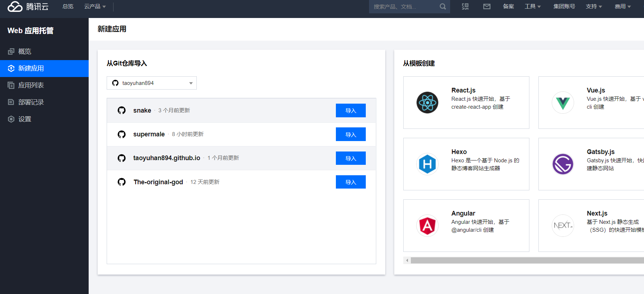The image size is (644, 294).
Task: Import the The-original-god repository
Action: pos(351,182)
